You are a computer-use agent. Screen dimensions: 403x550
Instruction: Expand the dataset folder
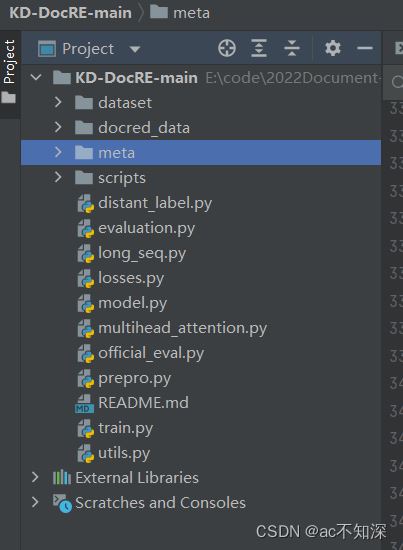click(58, 102)
